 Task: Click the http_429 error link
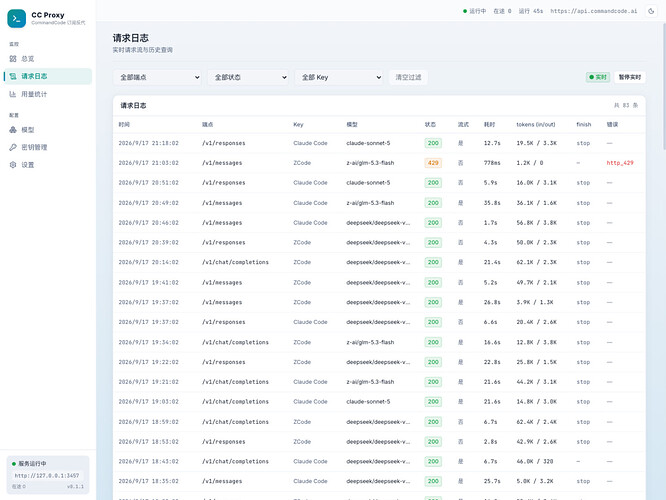620,163
